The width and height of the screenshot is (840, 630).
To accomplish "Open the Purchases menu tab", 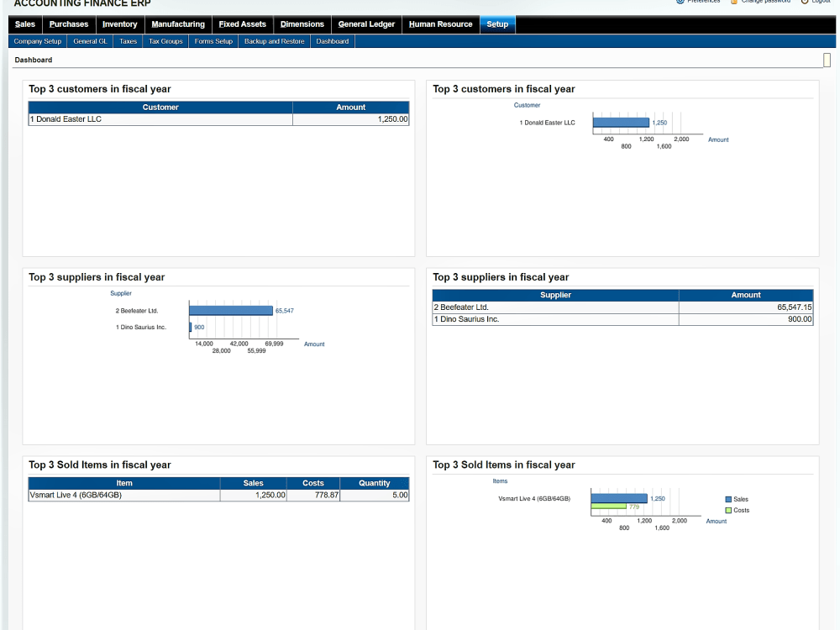I will pyautogui.click(x=69, y=24).
